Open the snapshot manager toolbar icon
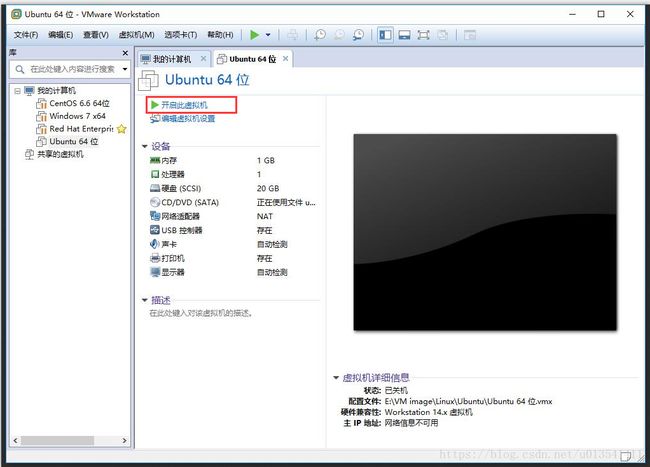Viewport: 650px width, 467px height. [358, 35]
